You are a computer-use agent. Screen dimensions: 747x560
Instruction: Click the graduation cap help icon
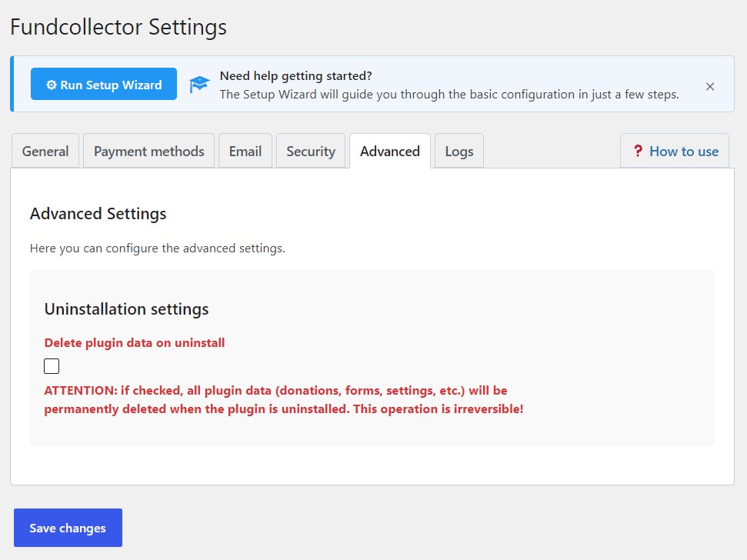(x=199, y=85)
